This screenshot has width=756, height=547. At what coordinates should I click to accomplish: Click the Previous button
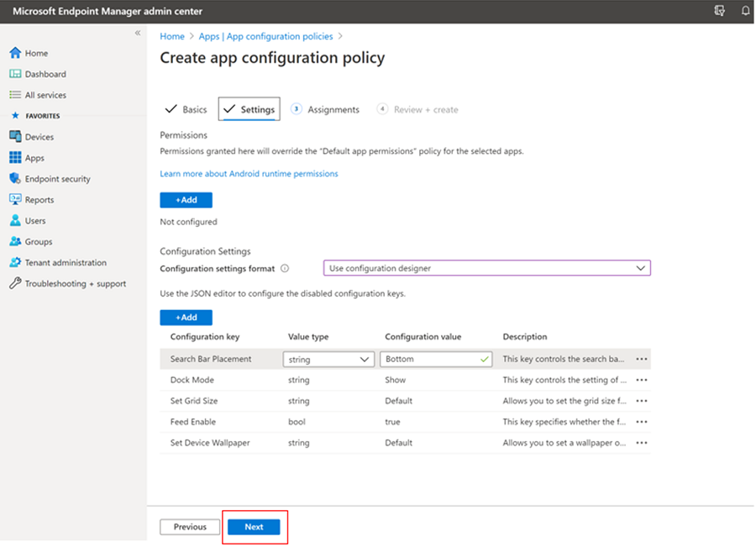coord(190,527)
